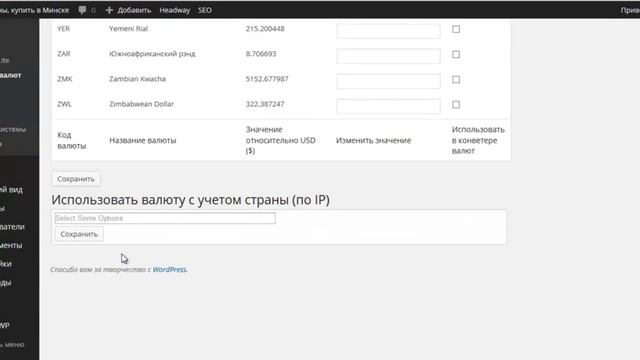640x360 pixels.
Task: Click the value 8.706693
Action: tap(261, 54)
